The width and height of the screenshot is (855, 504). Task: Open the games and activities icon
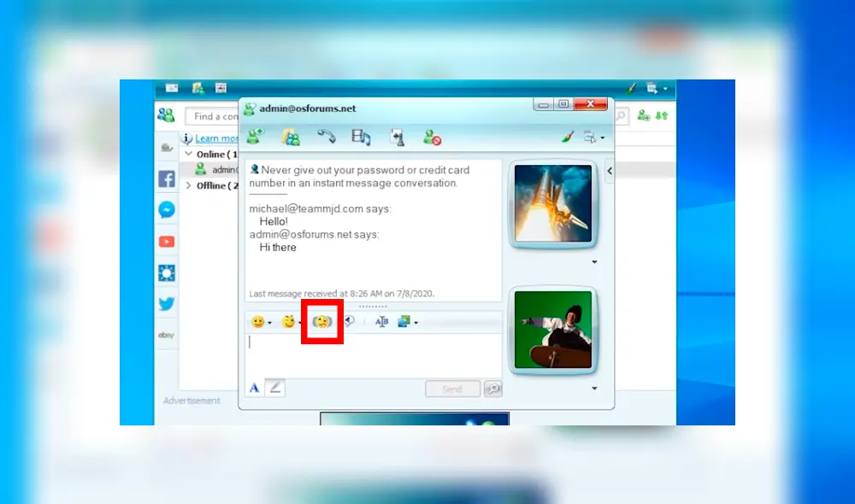coord(397,137)
